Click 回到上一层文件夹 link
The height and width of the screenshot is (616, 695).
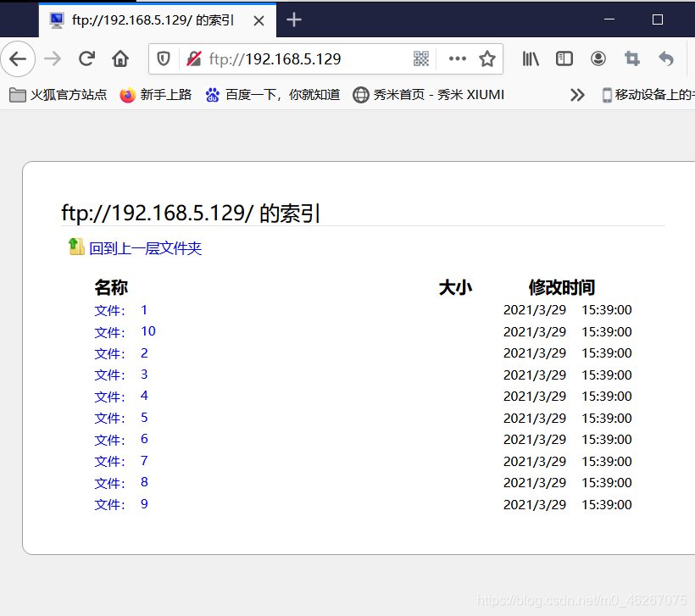[x=146, y=248]
